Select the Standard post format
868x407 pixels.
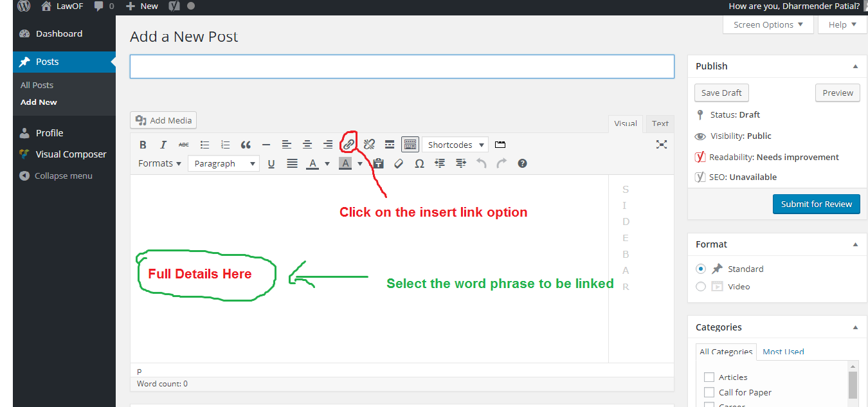point(701,269)
